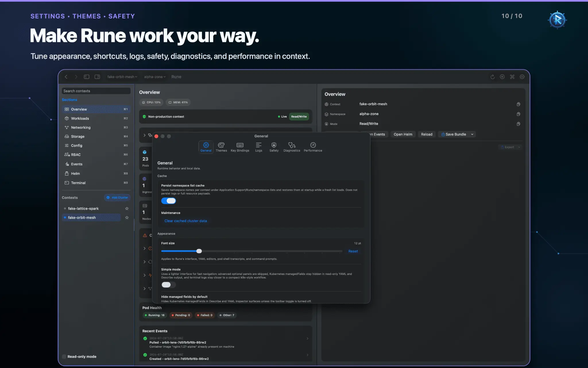
Task: Select Networking in the sidebar
Action: pos(96,127)
